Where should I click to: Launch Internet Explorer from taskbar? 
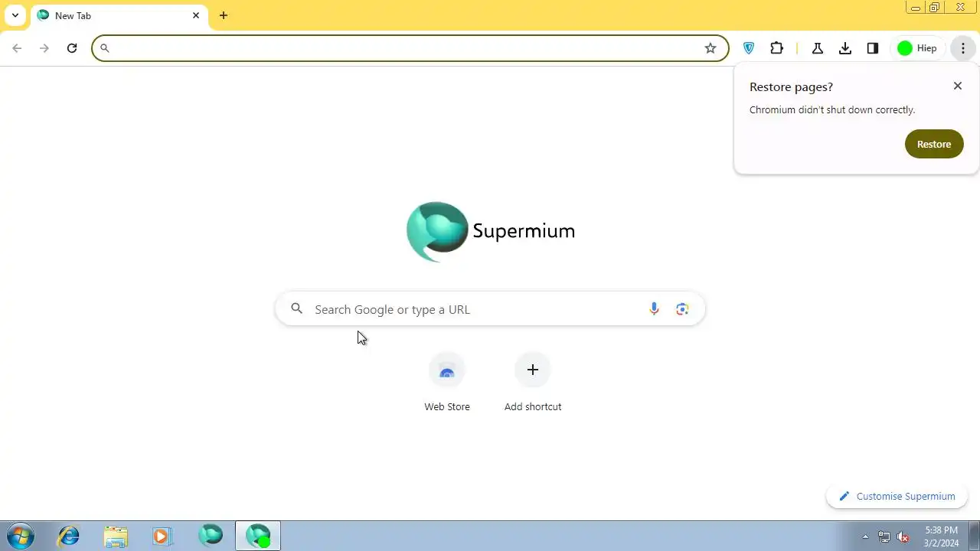pyautogui.click(x=69, y=536)
